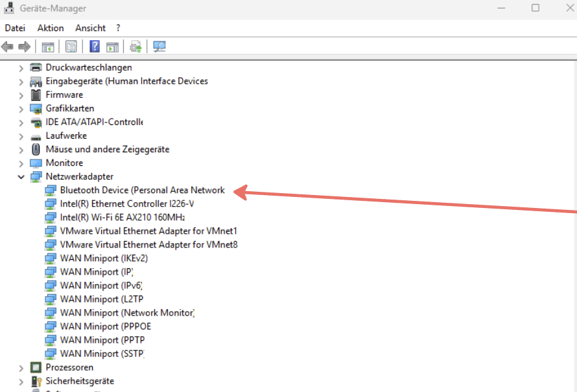This screenshot has width=577, height=392.
Task: Select Intel(R) Ethernet Controller I226-V
Action: pos(127,203)
